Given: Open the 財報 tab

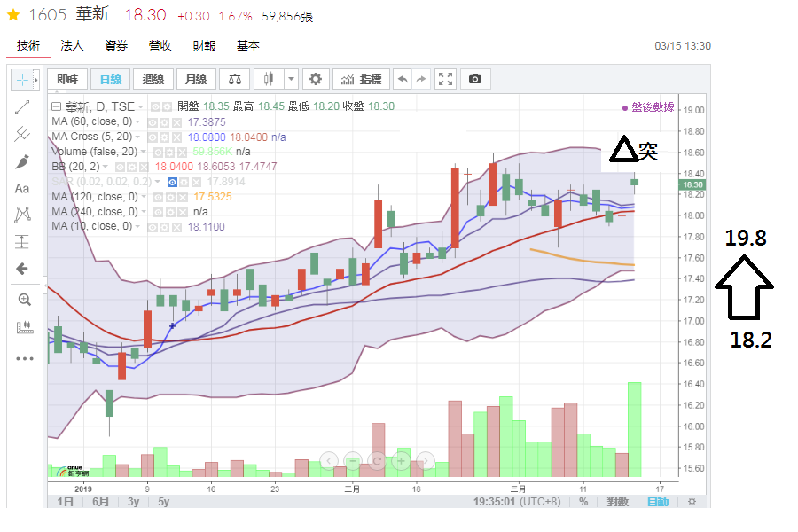Looking at the screenshot, I should point(204,46).
